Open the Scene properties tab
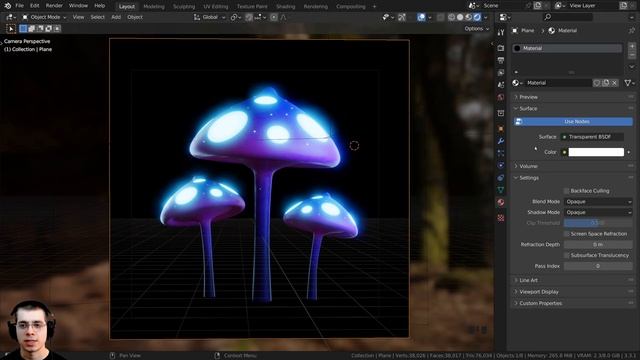The image size is (640, 360). tap(501, 85)
